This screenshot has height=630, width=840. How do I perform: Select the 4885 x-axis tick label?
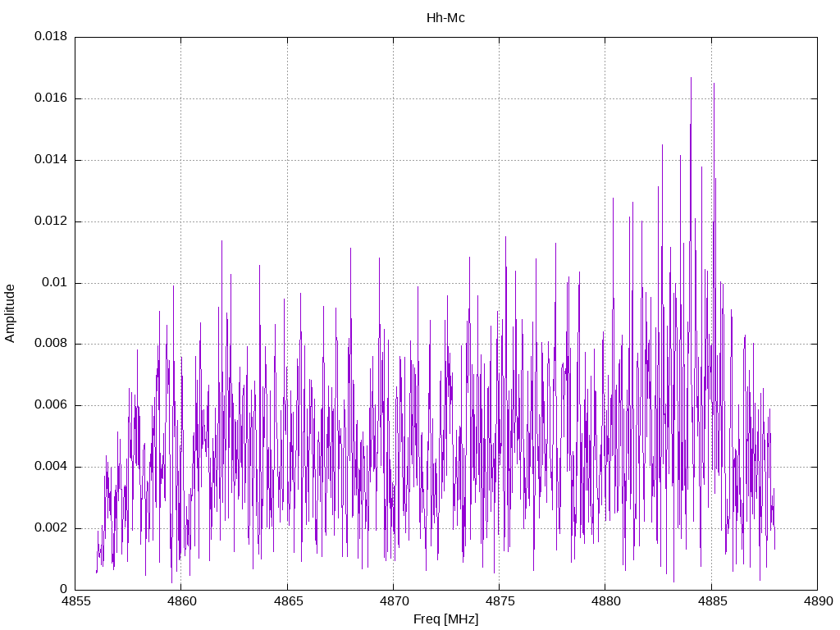(711, 602)
